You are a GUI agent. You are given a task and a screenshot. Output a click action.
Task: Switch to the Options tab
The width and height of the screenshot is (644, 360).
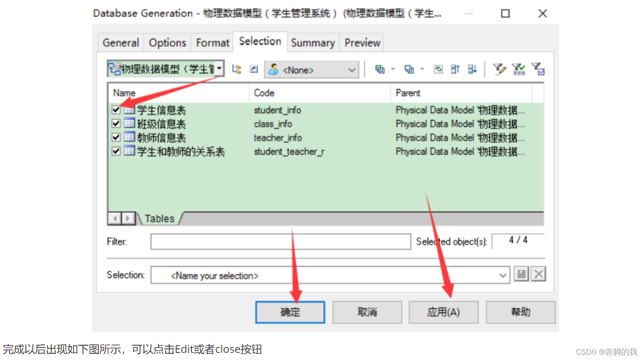point(167,42)
